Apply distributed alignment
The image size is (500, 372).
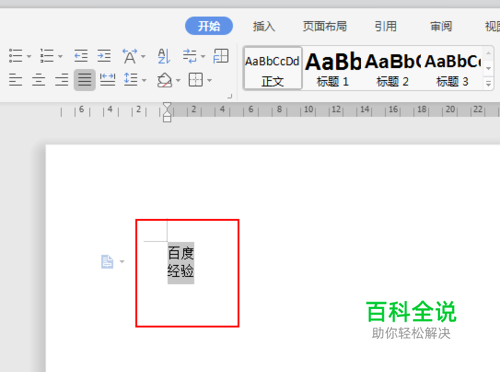108,80
